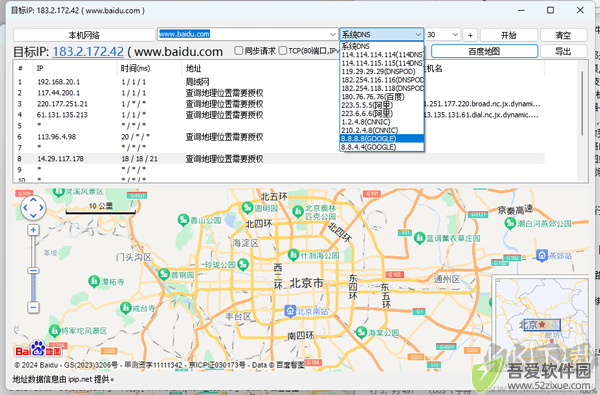The image size is (600, 395).
Task: Select hop row 192.168.20.1
Action: (279, 82)
